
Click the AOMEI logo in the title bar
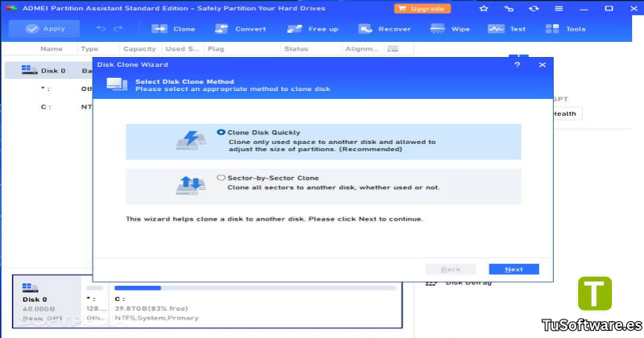(11, 8)
